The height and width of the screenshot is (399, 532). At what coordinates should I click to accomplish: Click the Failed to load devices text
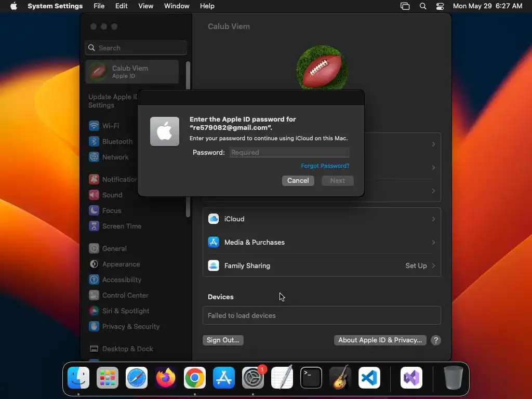242,316
